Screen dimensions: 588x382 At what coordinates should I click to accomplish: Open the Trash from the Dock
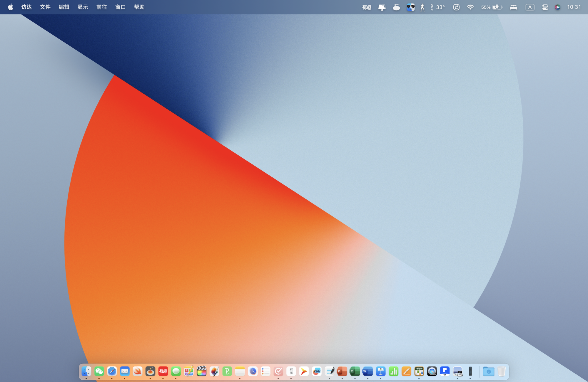point(502,371)
